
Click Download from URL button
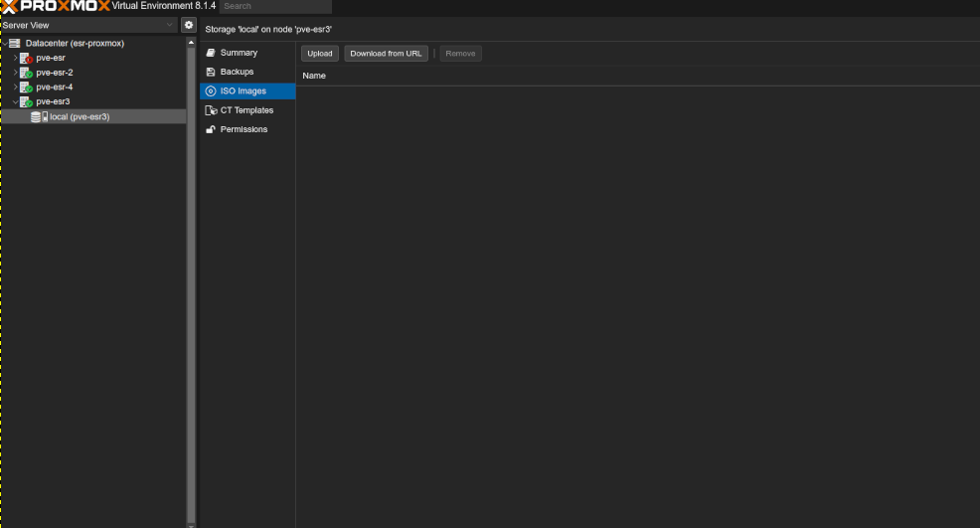point(386,54)
